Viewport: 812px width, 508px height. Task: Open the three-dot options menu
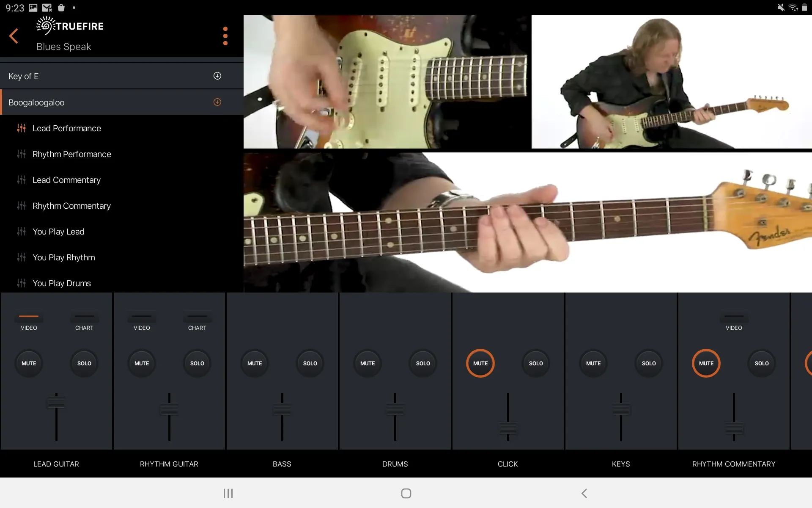[225, 36]
